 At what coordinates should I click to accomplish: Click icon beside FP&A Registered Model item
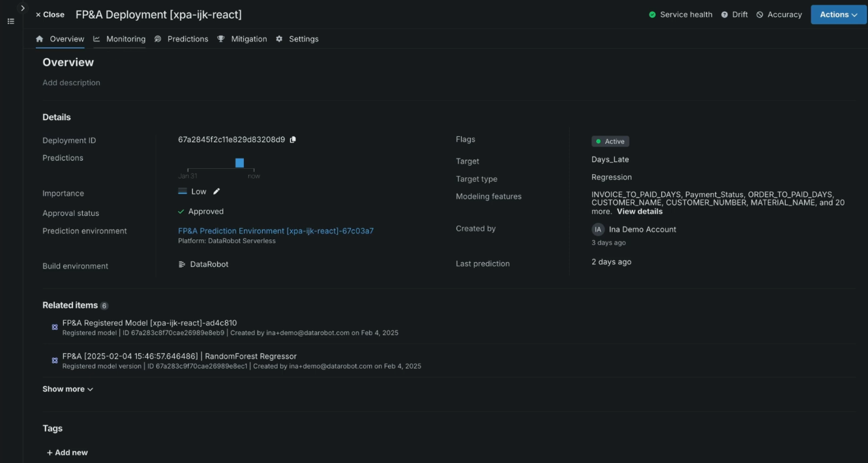tap(55, 327)
